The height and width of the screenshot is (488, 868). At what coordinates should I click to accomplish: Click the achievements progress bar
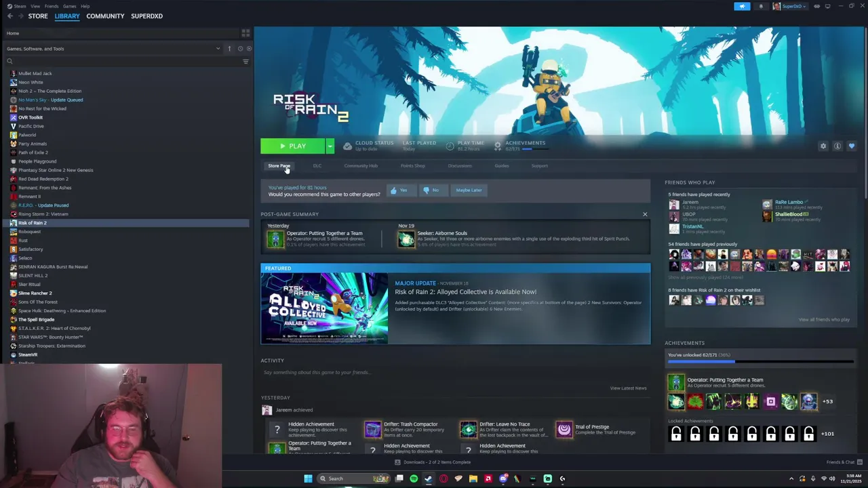[x=760, y=362]
